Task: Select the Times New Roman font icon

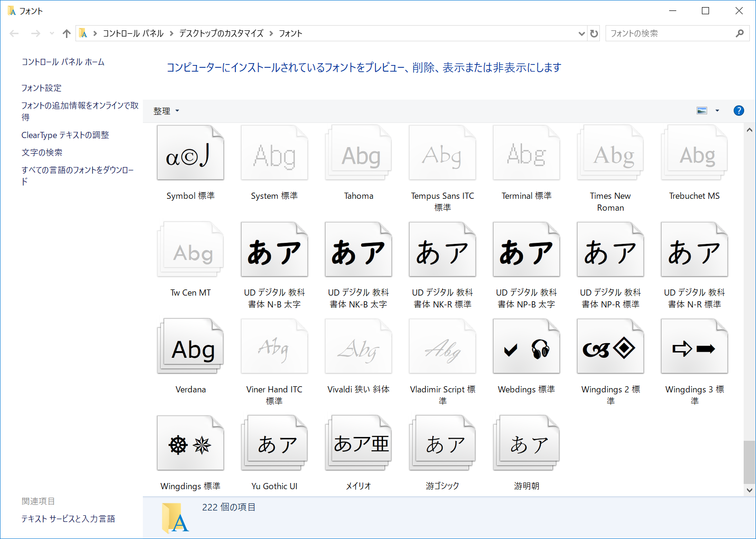Action: 610,153
